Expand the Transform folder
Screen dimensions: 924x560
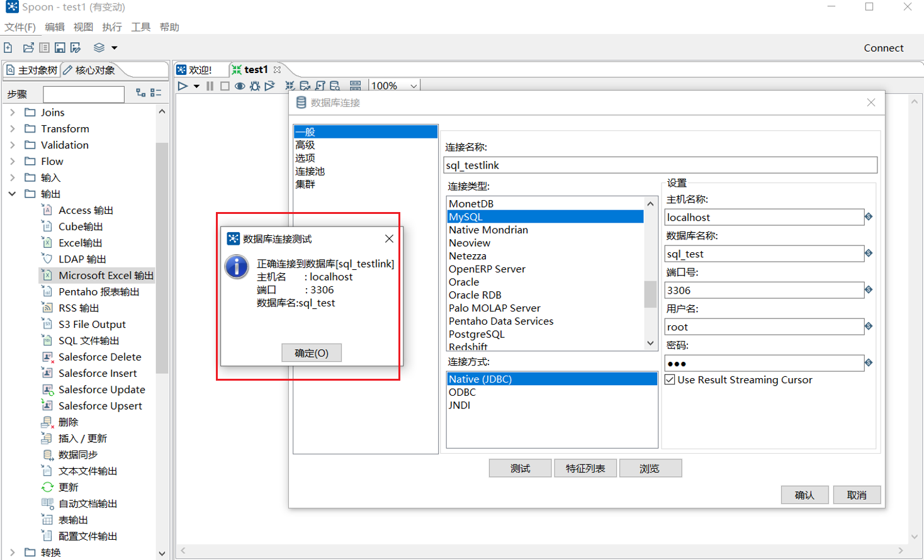click(x=13, y=129)
